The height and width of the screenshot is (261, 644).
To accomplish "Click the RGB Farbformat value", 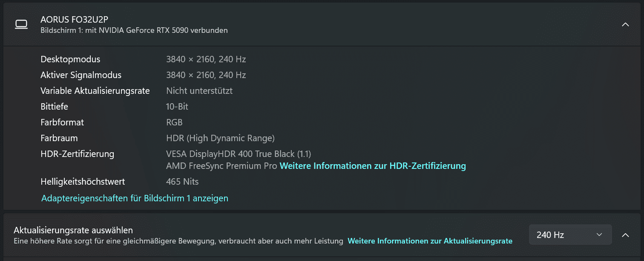I will point(174,122).
